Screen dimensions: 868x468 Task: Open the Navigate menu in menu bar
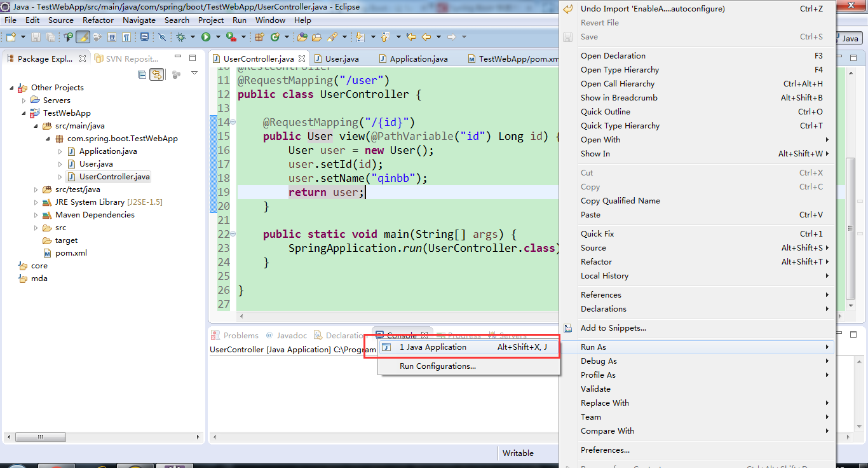(139, 20)
